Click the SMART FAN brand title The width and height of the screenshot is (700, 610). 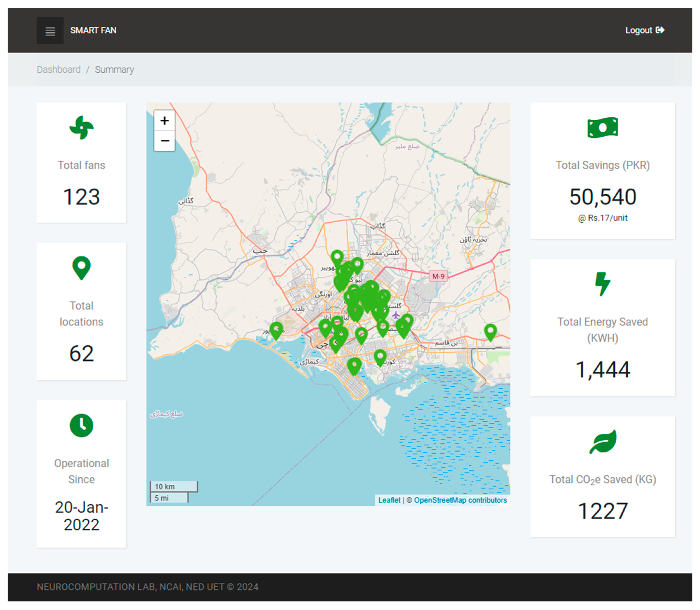pyautogui.click(x=93, y=30)
